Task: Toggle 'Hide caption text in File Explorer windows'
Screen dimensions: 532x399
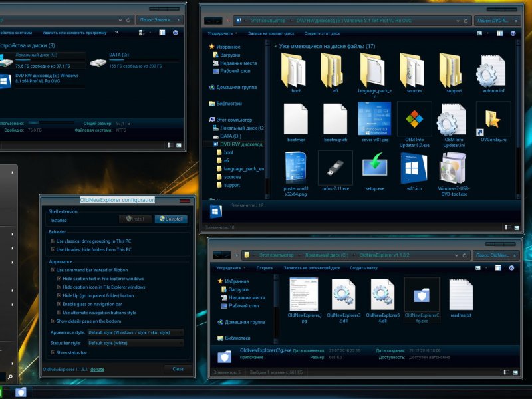Action: [x=59, y=278]
